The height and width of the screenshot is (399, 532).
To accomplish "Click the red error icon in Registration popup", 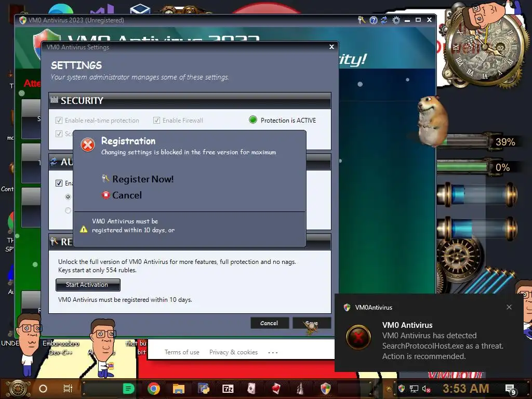I will click(x=87, y=145).
